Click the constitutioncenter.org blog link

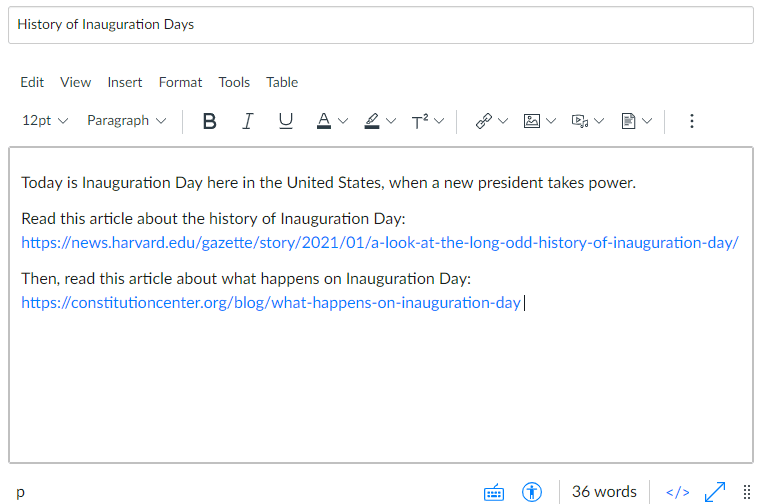click(x=271, y=303)
